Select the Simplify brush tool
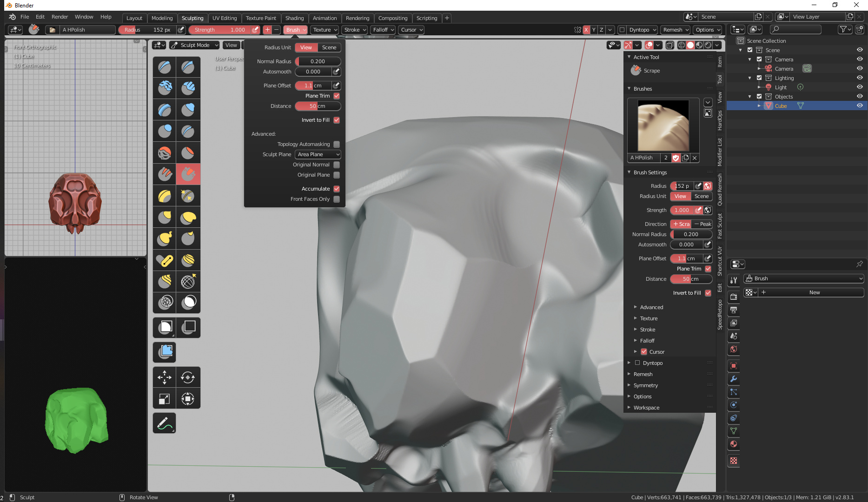This screenshot has height=502, width=868. 165,302
